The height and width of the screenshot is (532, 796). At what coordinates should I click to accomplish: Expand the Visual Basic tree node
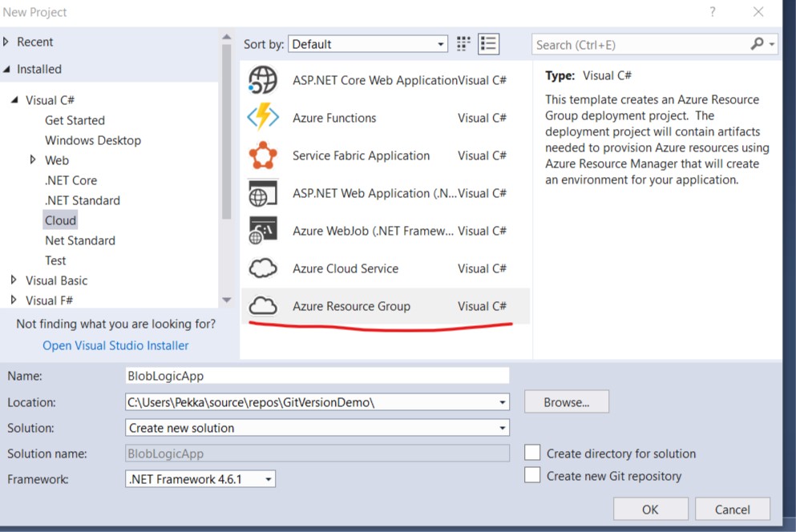click(x=14, y=280)
